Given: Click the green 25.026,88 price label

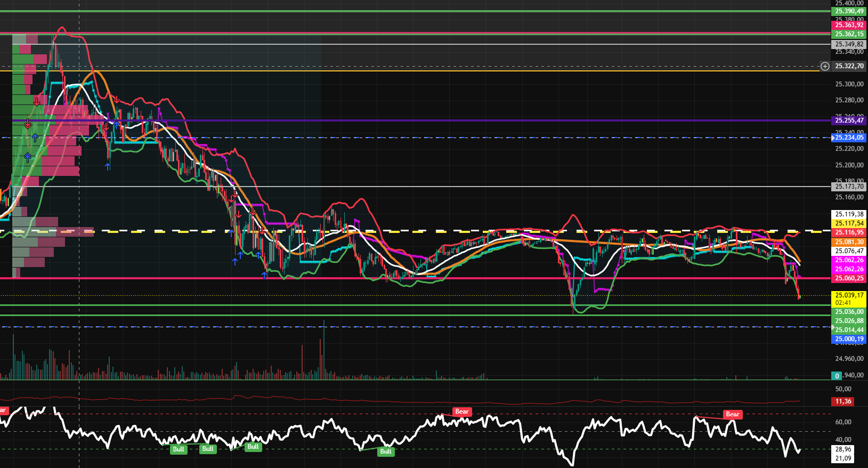Looking at the screenshot, I should [x=849, y=321].
